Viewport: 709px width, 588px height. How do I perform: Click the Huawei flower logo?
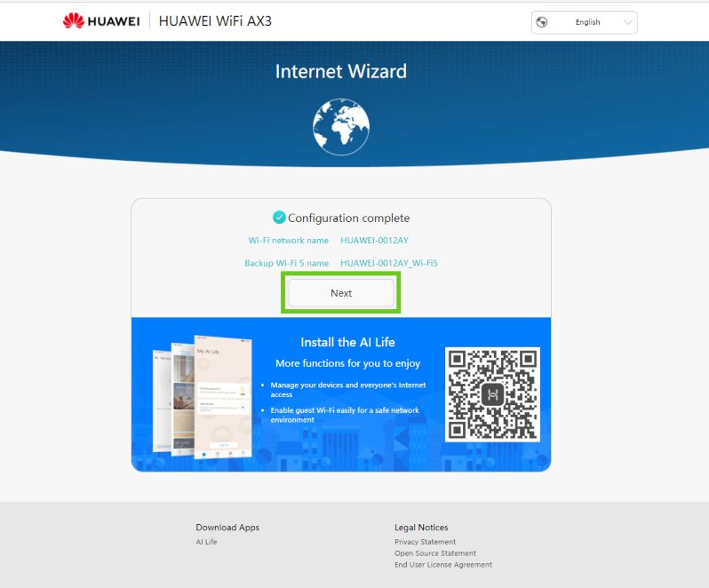[73, 21]
